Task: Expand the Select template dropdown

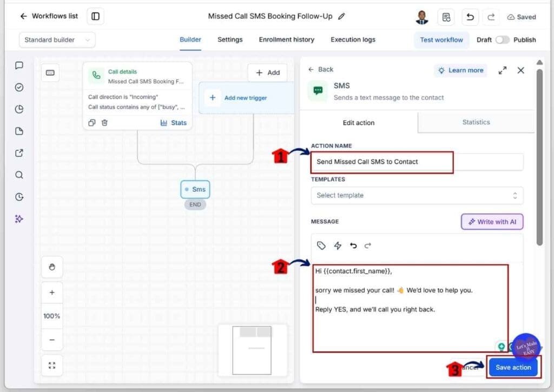Action: (417, 195)
